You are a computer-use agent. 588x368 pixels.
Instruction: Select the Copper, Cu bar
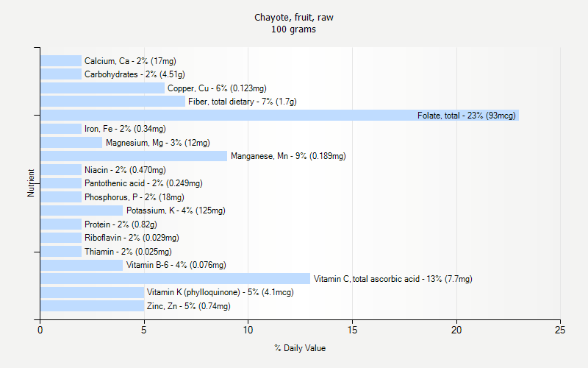[102, 88]
